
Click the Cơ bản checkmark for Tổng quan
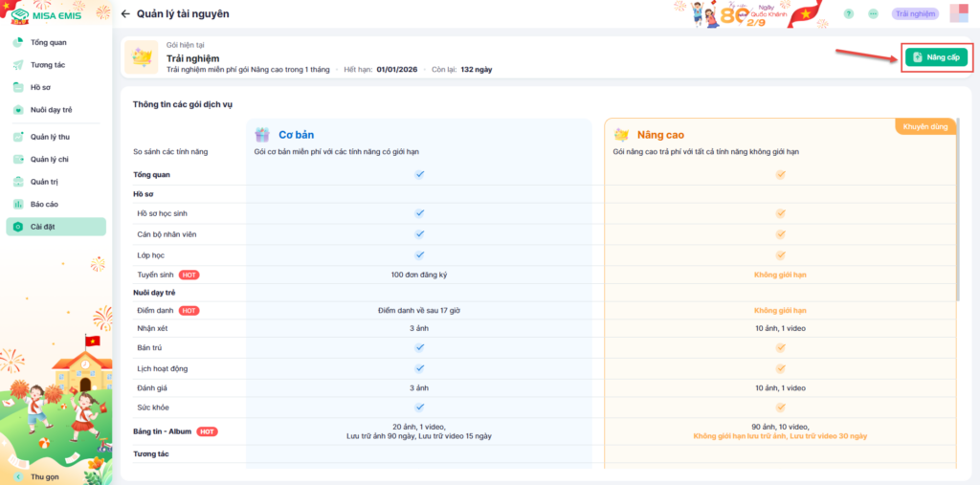pyautogui.click(x=419, y=174)
